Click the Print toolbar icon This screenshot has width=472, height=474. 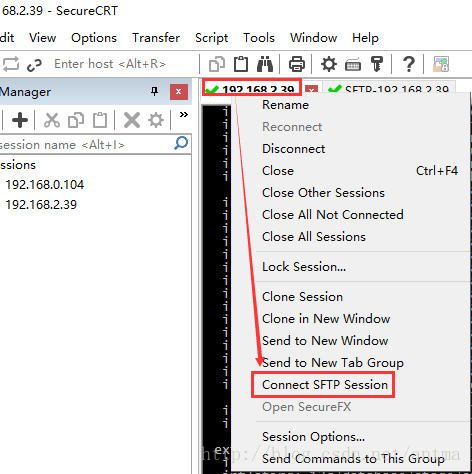coord(297,64)
